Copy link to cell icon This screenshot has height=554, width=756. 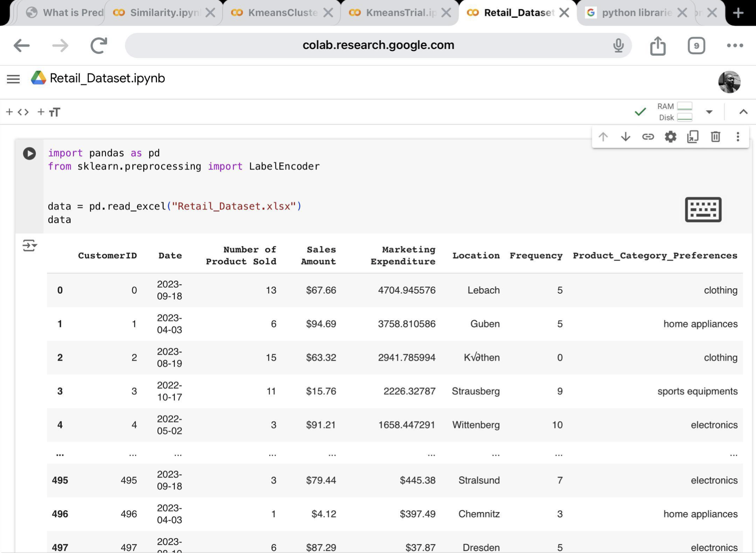(648, 137)
